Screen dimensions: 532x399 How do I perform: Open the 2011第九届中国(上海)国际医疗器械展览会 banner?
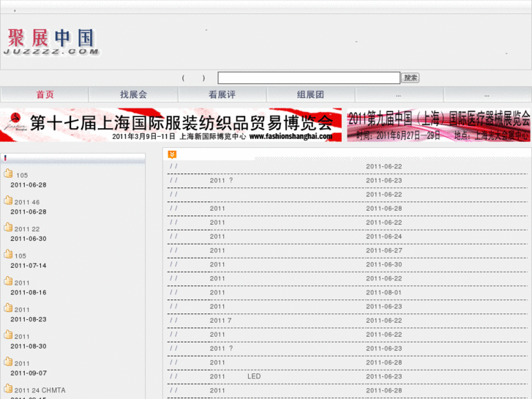pyautogui.click(x=438, y=125)
